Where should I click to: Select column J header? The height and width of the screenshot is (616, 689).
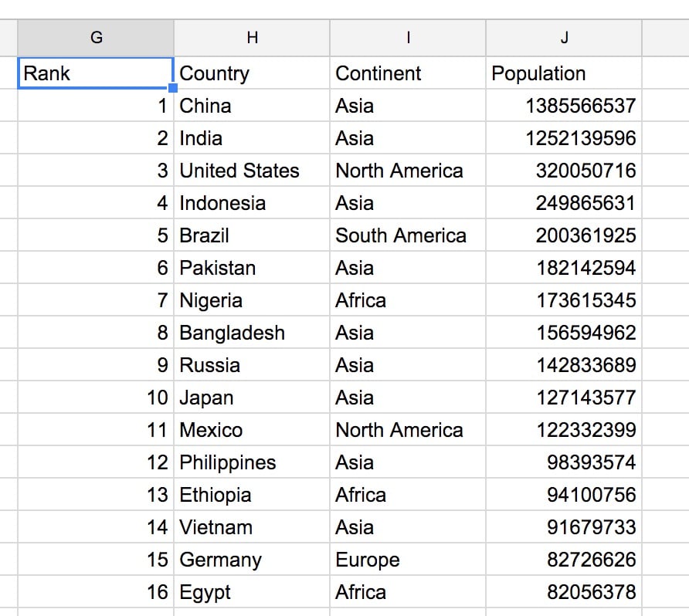coord(564,38)
